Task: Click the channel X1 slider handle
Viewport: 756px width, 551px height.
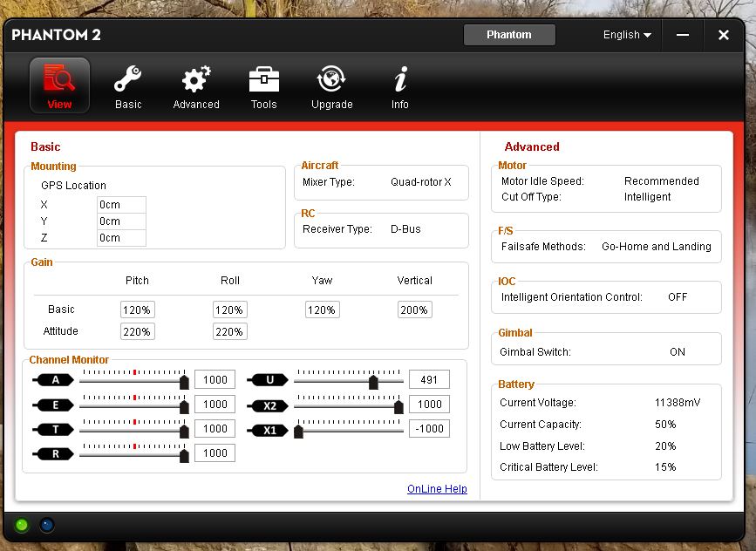Action: 298,432
